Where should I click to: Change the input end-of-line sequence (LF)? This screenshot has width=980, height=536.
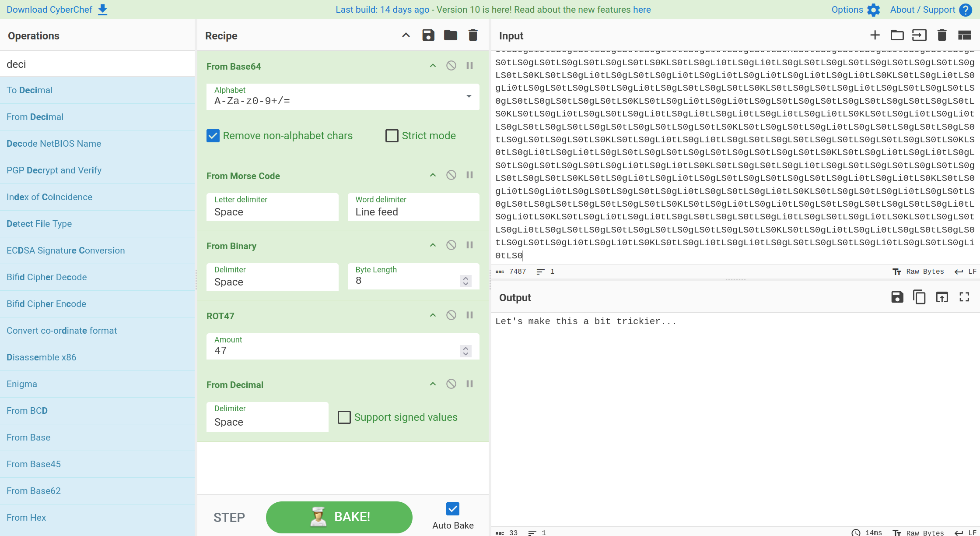click(966, 272)
